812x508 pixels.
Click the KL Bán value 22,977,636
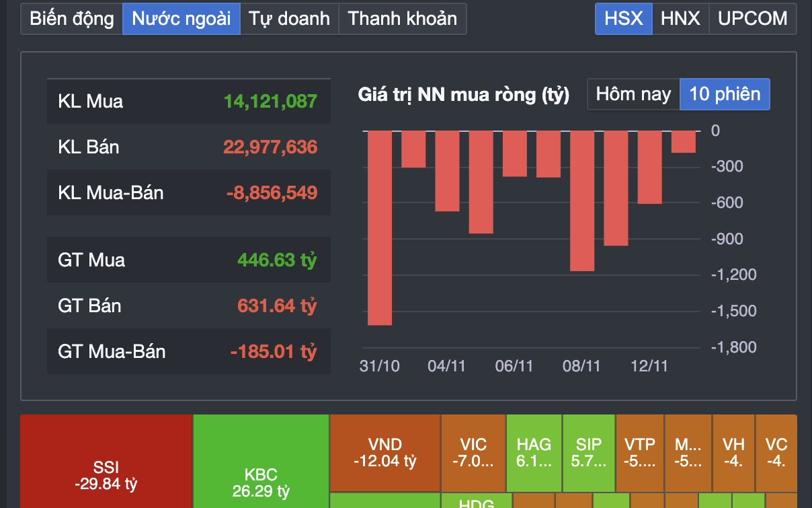point(270,147)
